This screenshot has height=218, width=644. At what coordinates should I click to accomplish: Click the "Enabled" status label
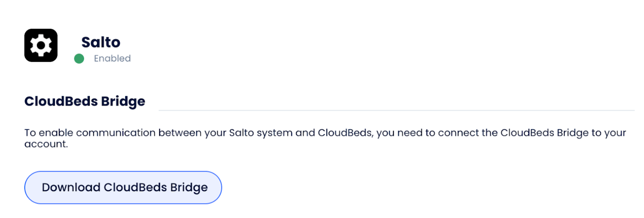click(x=112, y=59)
